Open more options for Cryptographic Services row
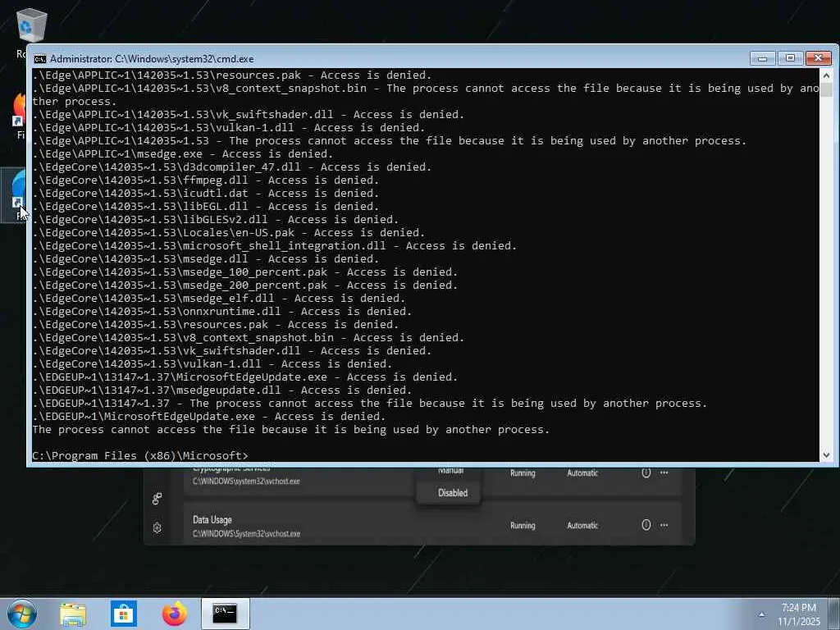The width and height of the screenshot is (840, 630). [664, 473]
